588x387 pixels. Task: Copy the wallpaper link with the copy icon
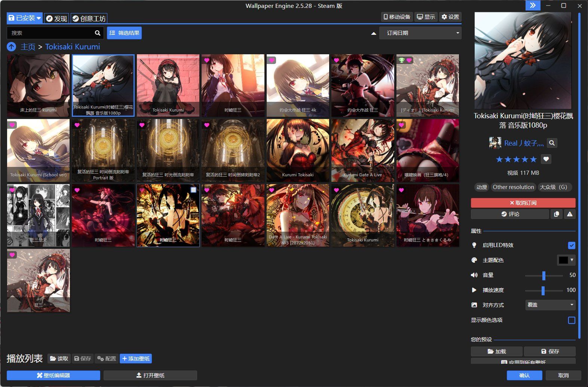coord(556,214)
